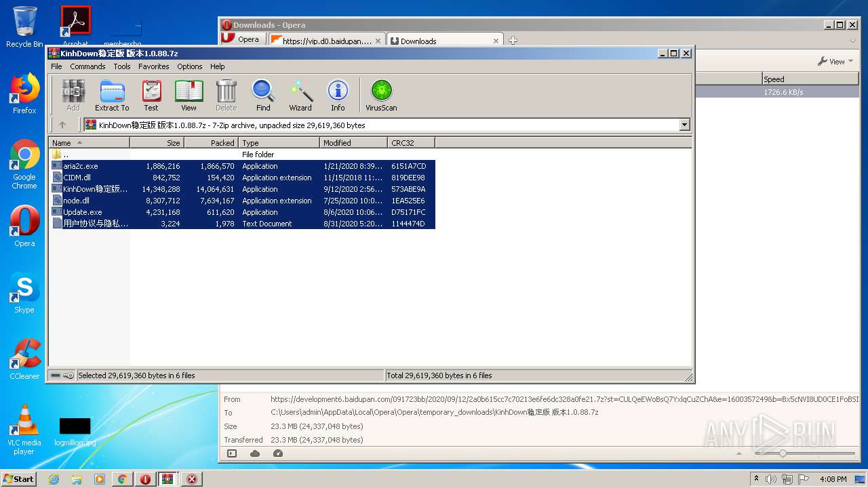868x488 pixels.
Task: Run the Test archive tool
Action: tap(151, 96)
